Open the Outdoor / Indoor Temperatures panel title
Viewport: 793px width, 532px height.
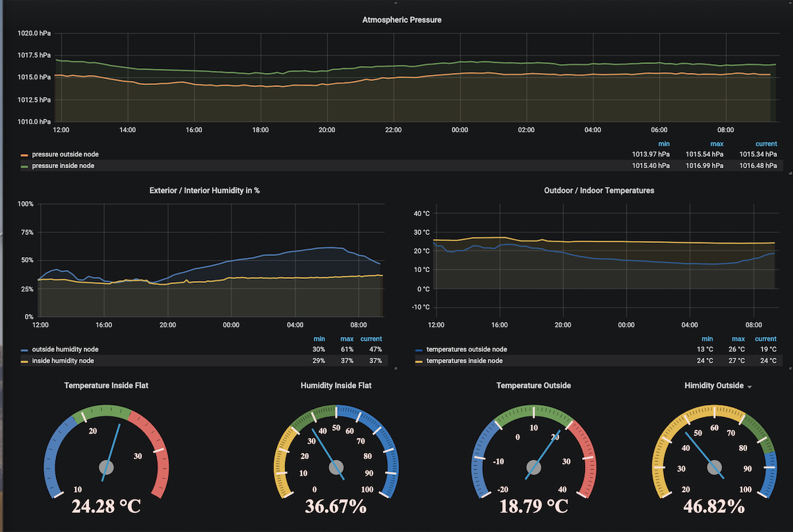tap(598, 190)
